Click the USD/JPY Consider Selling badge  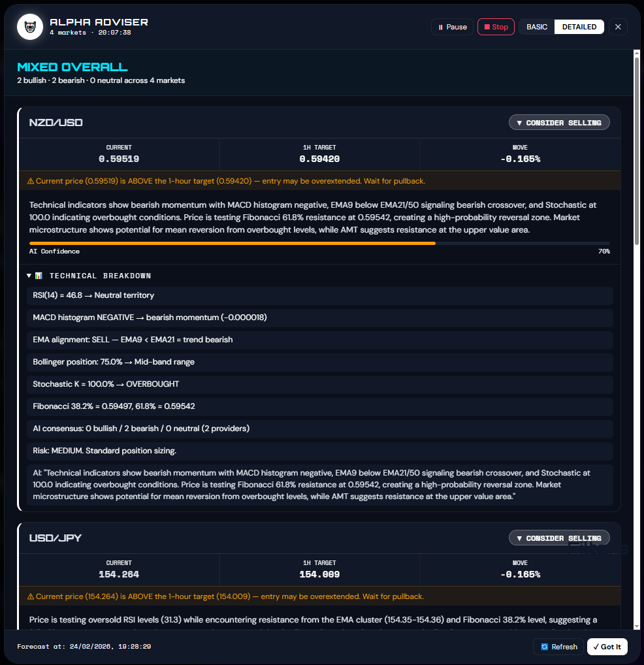559,538
